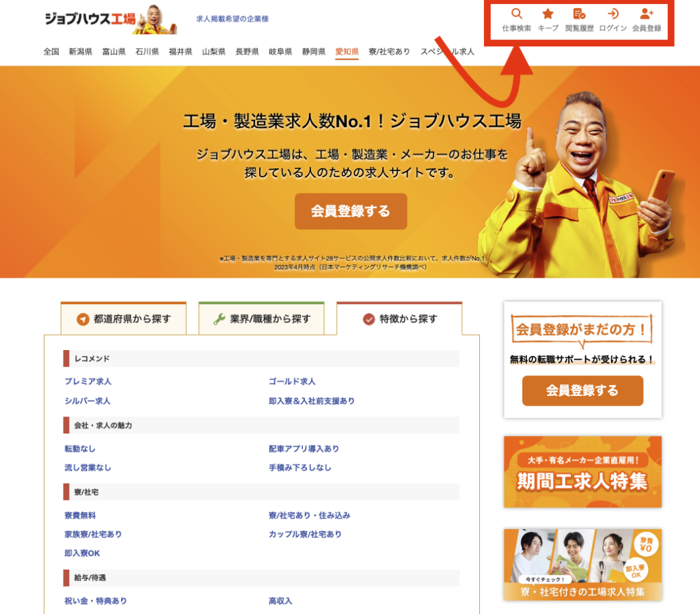Image resolution: width=700 pixels, height=614 pixels.
Task: Click the 給与/待遇 section header
Action: click(262, 578)
